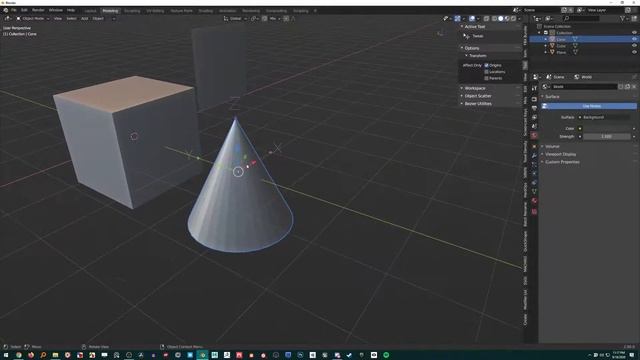Image resolution: width=640 pixels, height=360 pixels.
Task: Switch to the Layout workspace tab
Action: click(x=90, y=11)
